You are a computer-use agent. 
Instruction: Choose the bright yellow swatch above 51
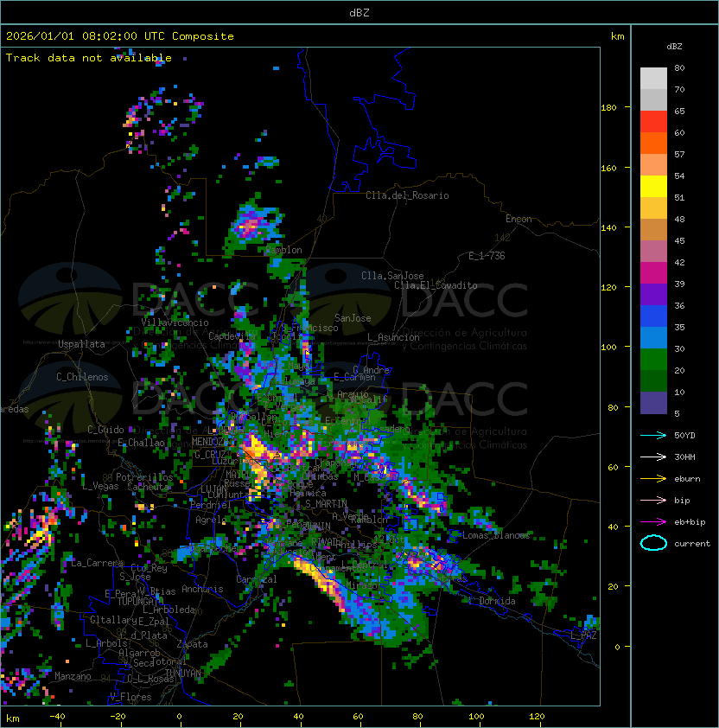pos(653,186)
